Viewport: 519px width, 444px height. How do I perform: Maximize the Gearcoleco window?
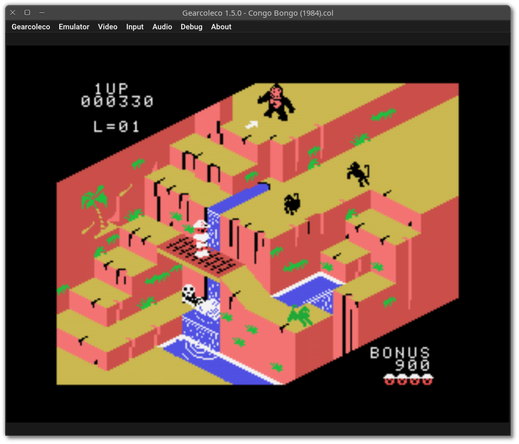pos(27,13)
